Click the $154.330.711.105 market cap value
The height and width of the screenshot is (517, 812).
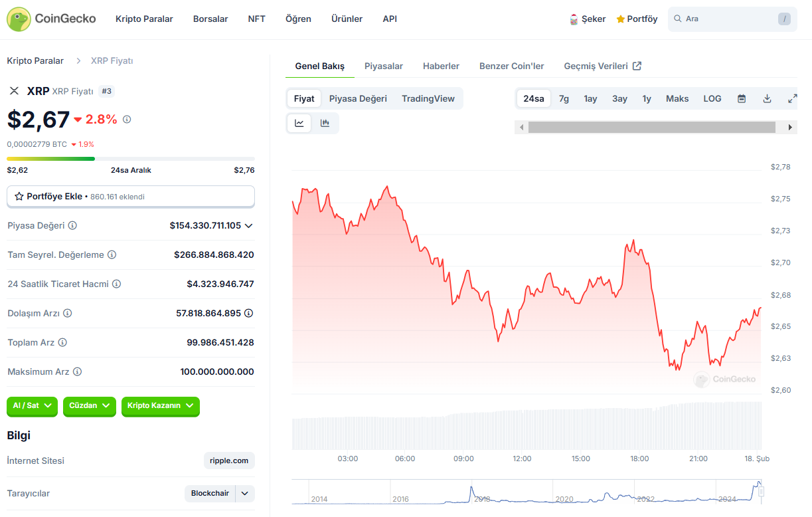(x=205, y=225)
